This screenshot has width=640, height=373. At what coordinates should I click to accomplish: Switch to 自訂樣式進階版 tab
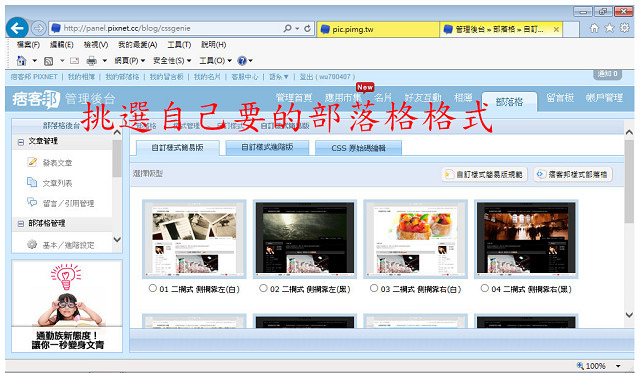[x=267, y=147]
